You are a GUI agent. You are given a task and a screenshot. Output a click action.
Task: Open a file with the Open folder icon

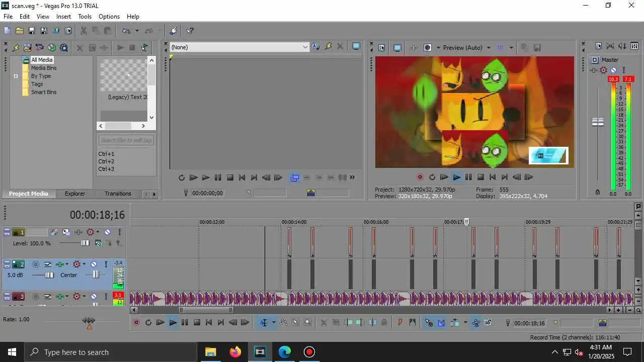(19, 31)
